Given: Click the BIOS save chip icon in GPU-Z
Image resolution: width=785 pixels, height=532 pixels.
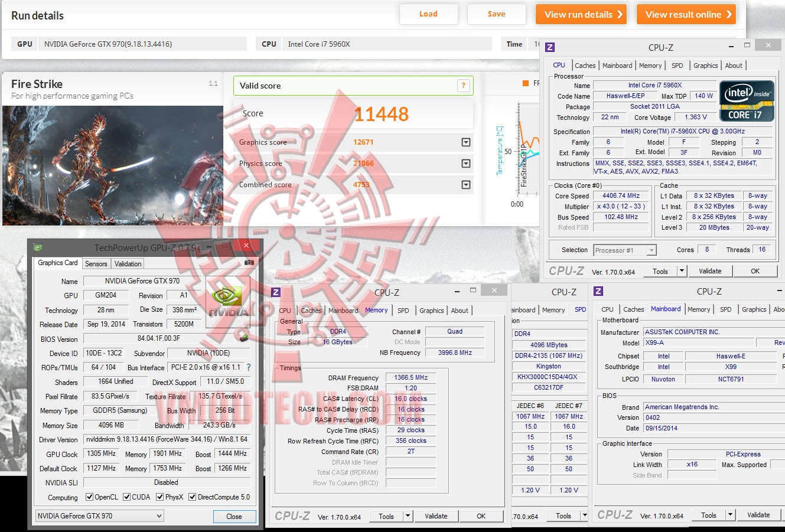Looking at the screenshot, I should (243, 338).
